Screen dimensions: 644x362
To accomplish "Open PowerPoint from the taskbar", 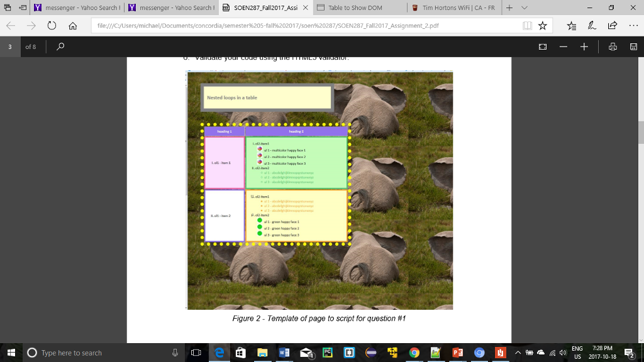I will tap(458, 353).
